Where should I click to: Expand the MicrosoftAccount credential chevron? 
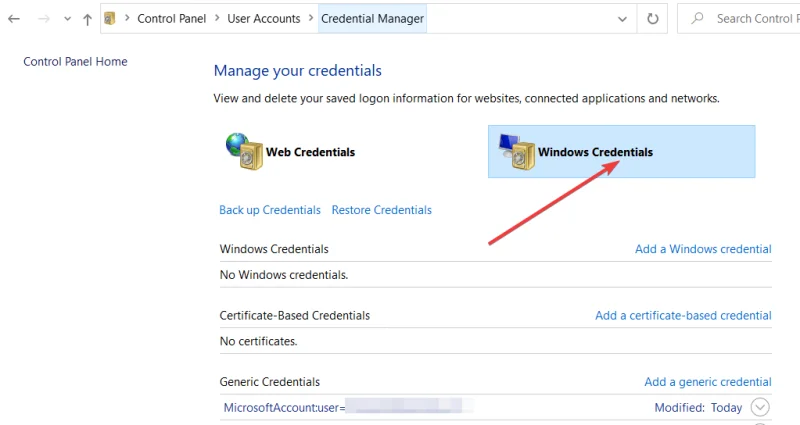click(760, 407)
